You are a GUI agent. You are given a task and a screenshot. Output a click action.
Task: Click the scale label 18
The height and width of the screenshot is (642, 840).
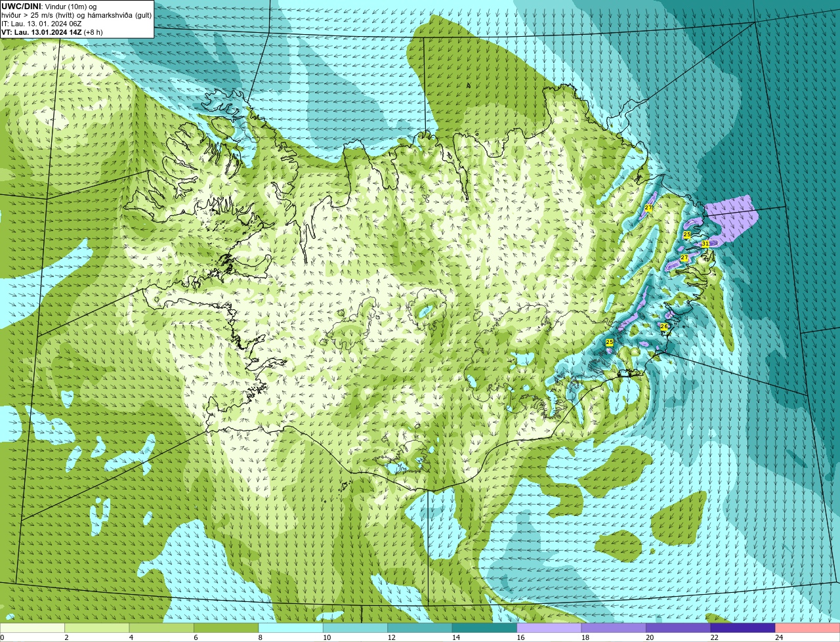click(585, 637)
